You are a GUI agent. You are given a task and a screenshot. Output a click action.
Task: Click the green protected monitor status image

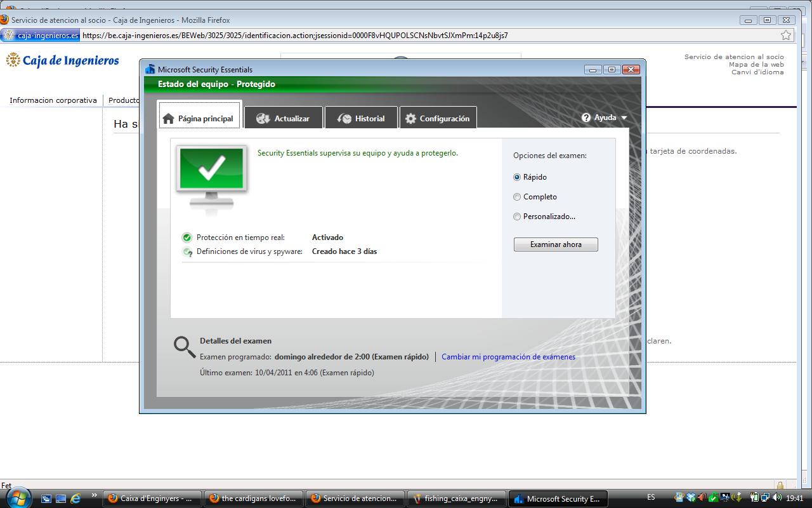tap(212, 177)
